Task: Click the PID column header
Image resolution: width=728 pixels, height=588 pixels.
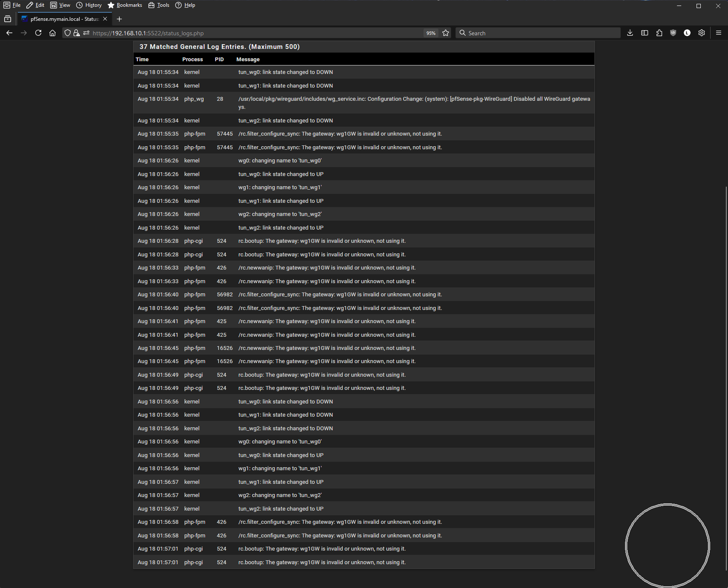Action: (219, 60)
